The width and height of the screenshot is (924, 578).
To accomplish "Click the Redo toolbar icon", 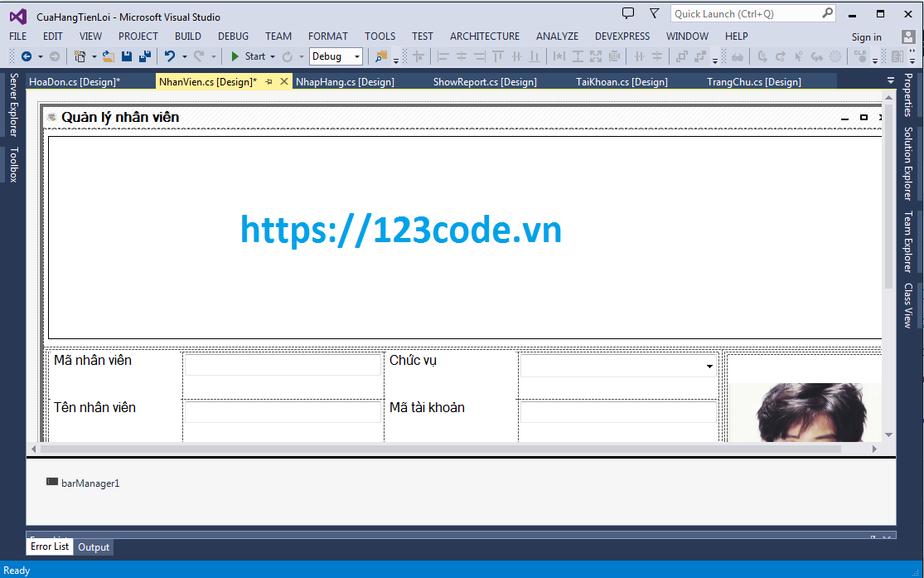I will click(199, 56).
